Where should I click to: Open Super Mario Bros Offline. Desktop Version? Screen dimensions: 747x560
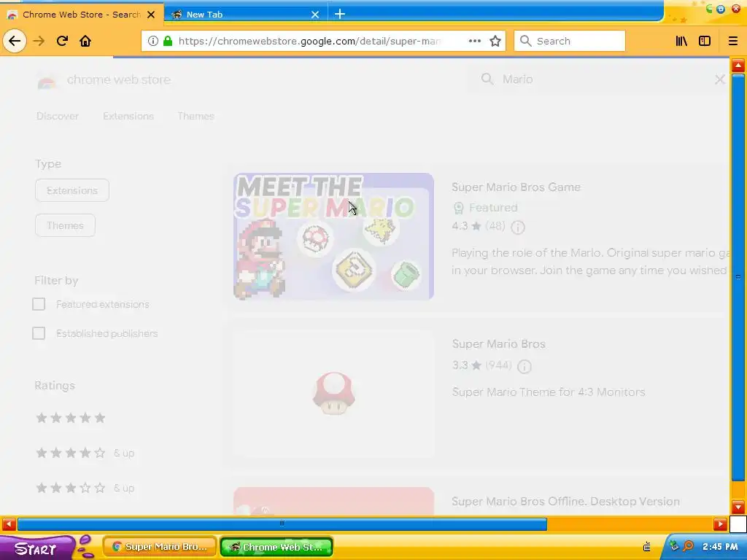tap(565, 502)
